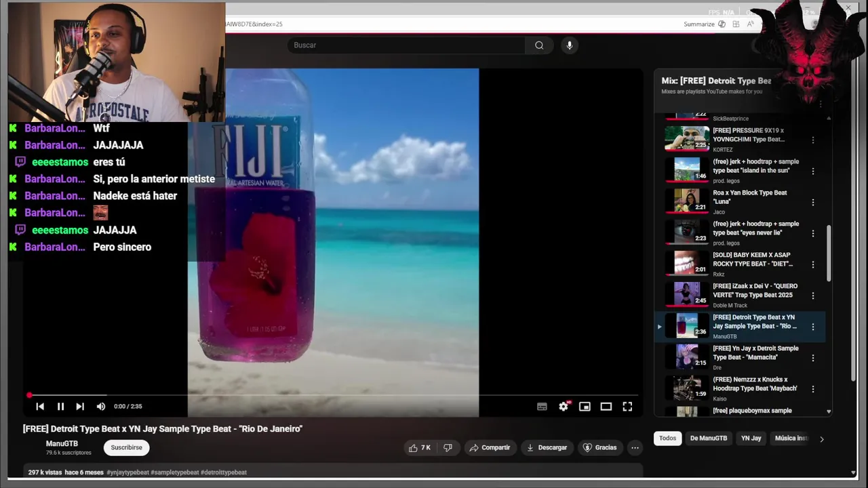
Task: Open more actions menu below the video
Action: [x=635, y=447]
